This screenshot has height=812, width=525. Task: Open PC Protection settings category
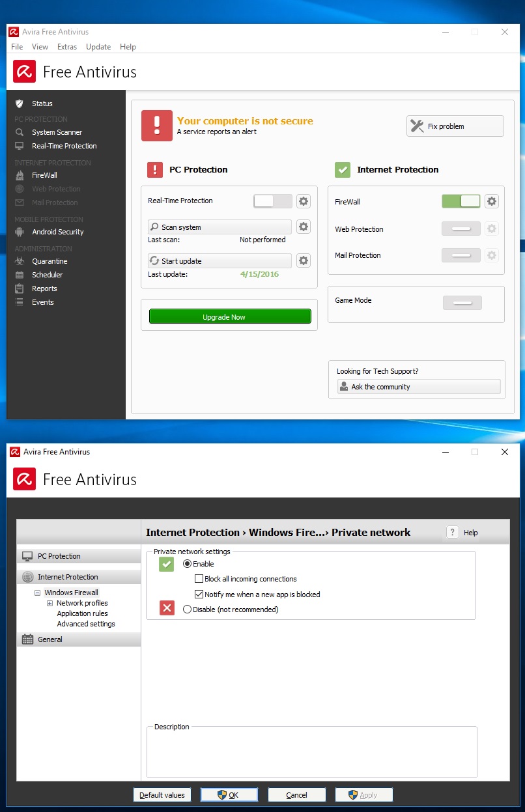click(x=79, y=556)
